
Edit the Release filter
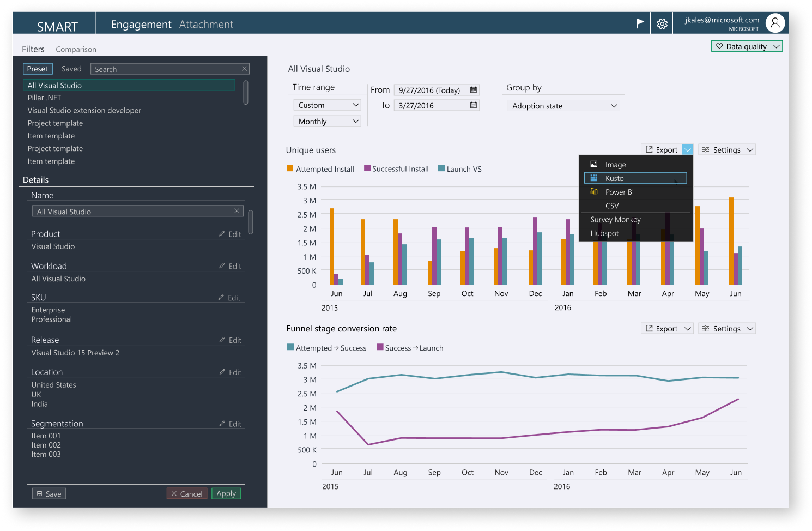[230, 340]
